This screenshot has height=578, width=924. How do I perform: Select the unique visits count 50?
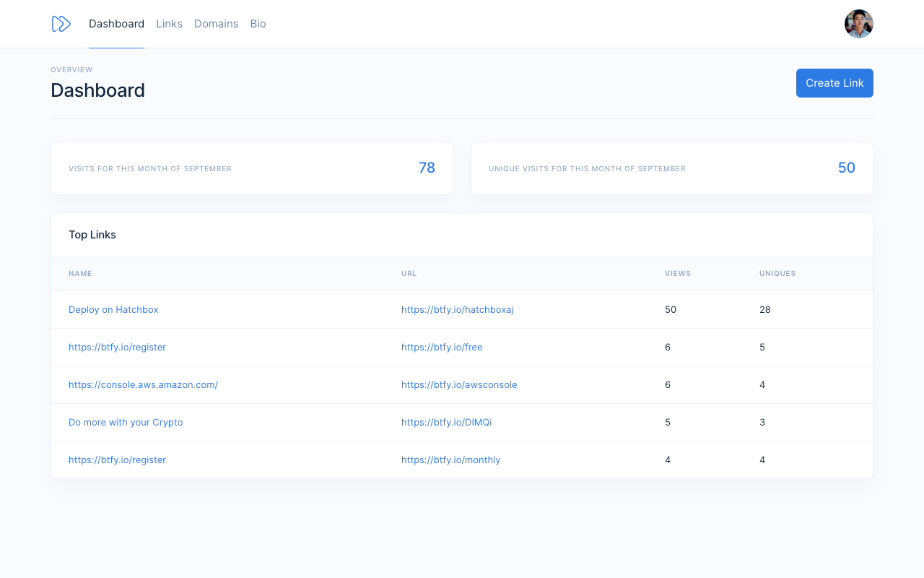click(x=846, y=168)
